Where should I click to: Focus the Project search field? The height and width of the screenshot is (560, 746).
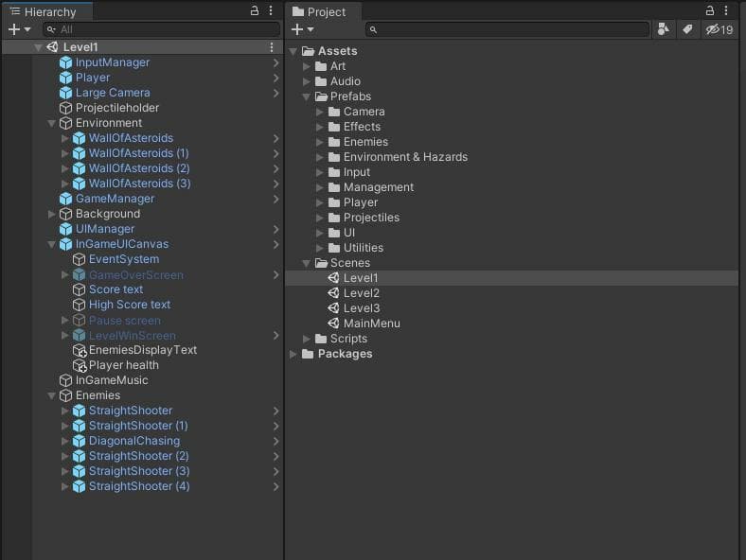pos(507,29)
